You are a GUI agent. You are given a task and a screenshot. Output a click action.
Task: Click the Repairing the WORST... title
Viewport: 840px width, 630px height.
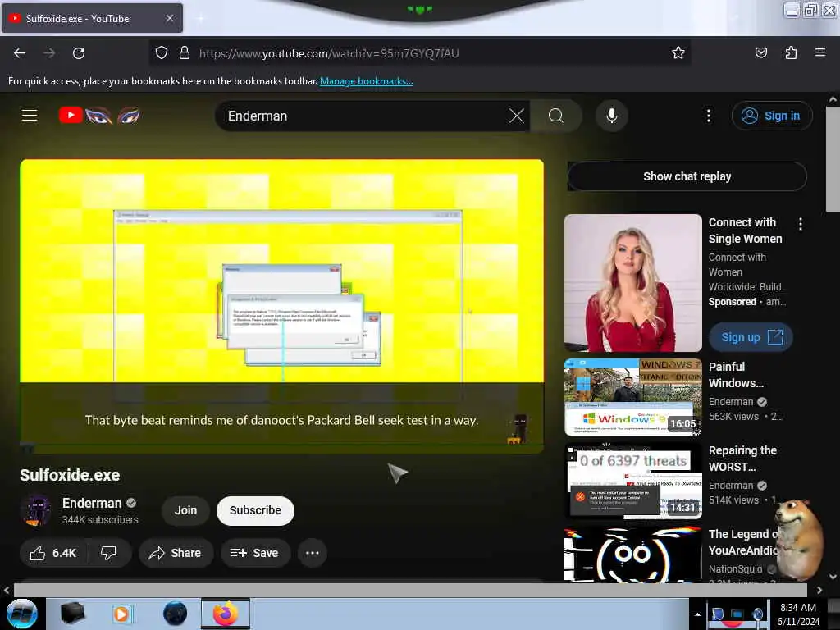click(742, 459)
